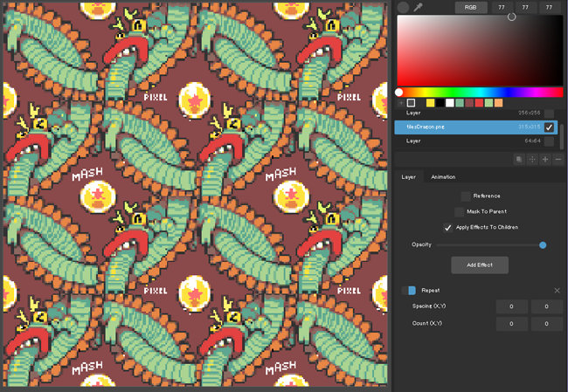Image resolution: width=568 pixels, height=392 pixels.
Task: Click the third RGB value field
Action: tap(549, 7)
